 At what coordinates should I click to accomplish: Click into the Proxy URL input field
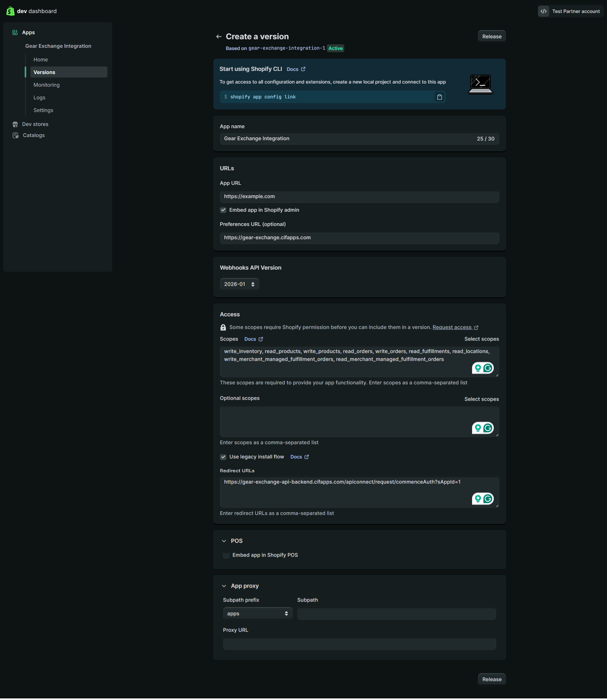click(359, 644)
